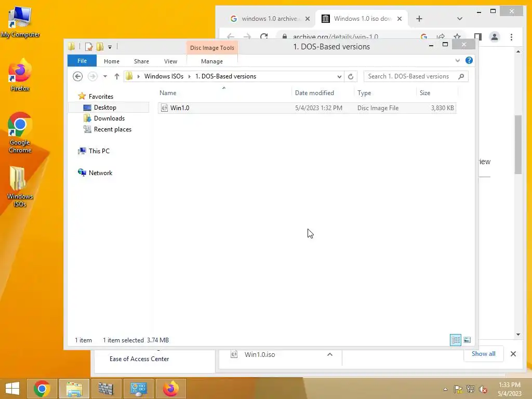
Task: Toggle Chrome side panel icon
Action: 478,37
